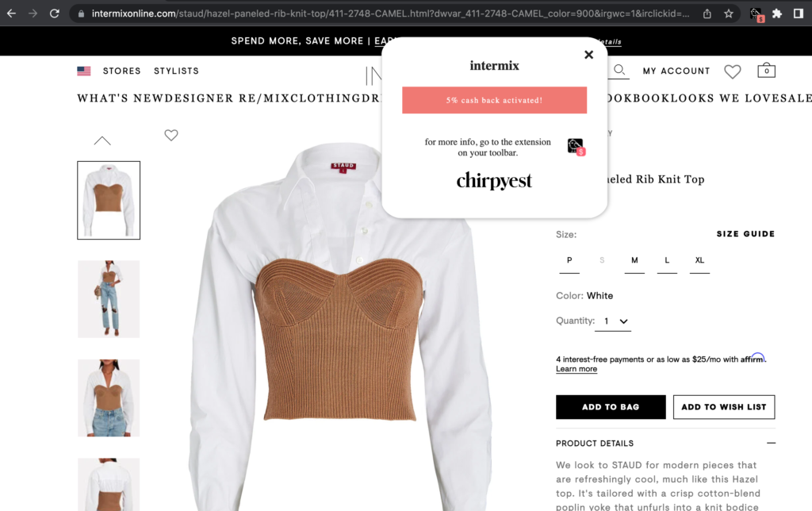The width and height of the screenshot is (812, 511).
Task: Select size M
Action: [634, 261]
